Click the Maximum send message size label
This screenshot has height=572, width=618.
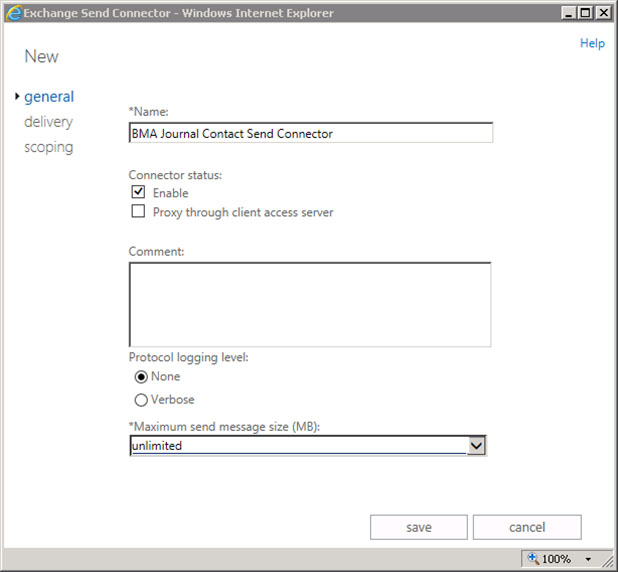[x=224, y=427]
